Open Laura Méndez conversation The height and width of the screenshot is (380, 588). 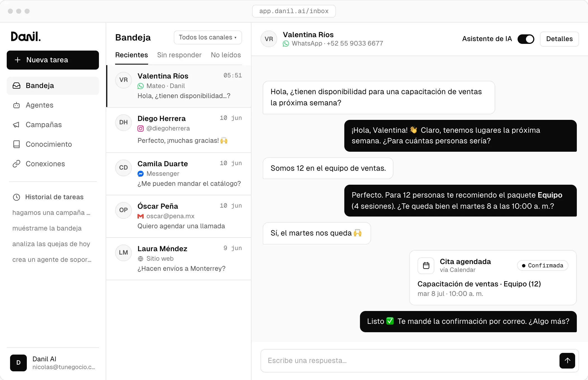(x=179, y=259)
